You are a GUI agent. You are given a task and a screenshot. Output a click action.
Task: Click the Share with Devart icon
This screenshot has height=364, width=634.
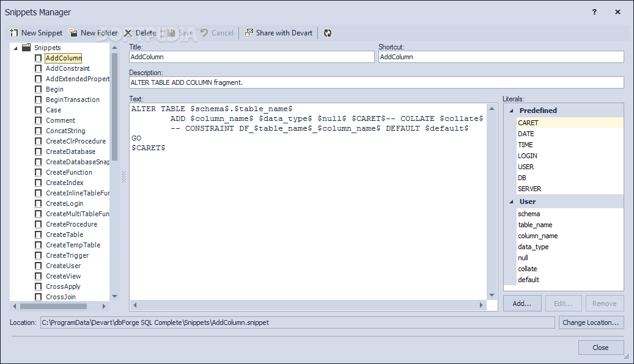[x=249, y=33]
